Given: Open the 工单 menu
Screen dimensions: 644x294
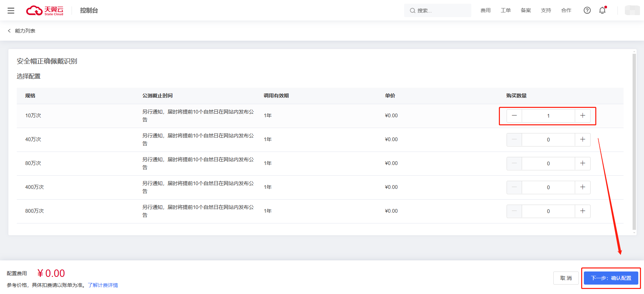Looking at the screenshot, I should pyautogui.click(x=506, y=10).
